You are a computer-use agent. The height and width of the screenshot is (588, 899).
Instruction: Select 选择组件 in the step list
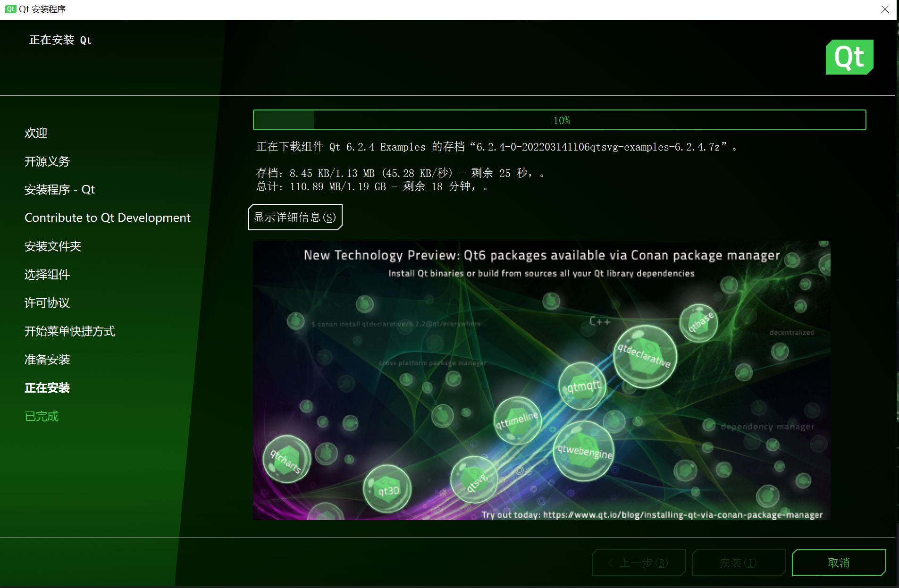(x=47, y=274)
